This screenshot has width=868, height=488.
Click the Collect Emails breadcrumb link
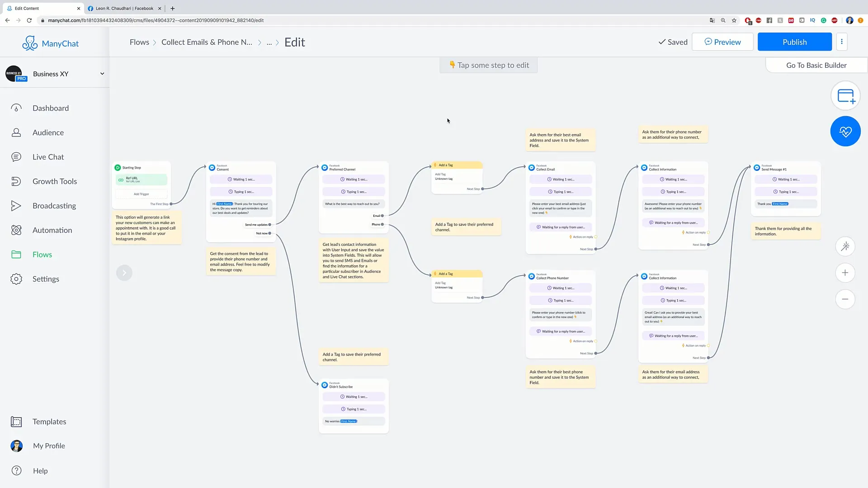(207, 42)
